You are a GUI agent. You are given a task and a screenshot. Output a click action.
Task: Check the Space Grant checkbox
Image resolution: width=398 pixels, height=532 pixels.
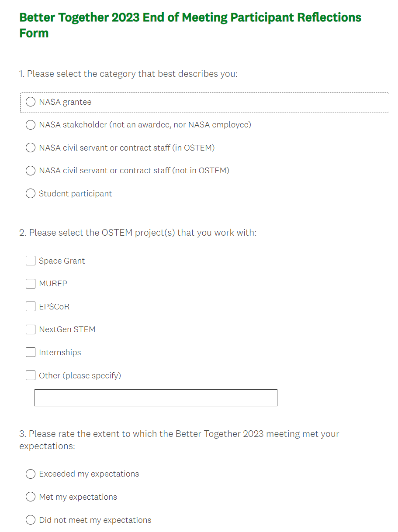[31, 261]
